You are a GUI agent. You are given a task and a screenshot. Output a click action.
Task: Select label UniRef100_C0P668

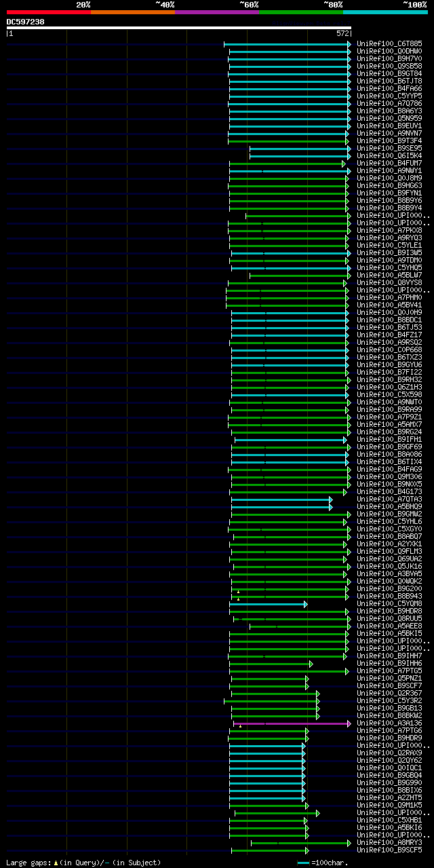391,350
